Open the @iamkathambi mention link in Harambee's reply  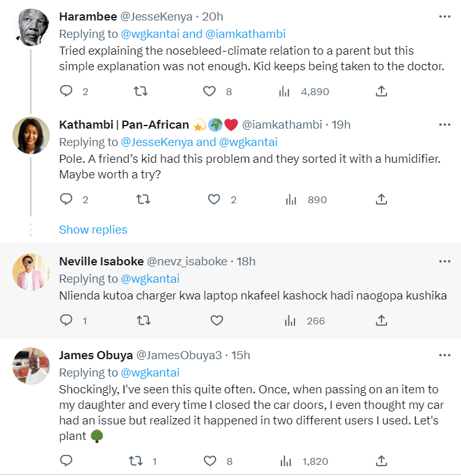[x=245, y=34]
